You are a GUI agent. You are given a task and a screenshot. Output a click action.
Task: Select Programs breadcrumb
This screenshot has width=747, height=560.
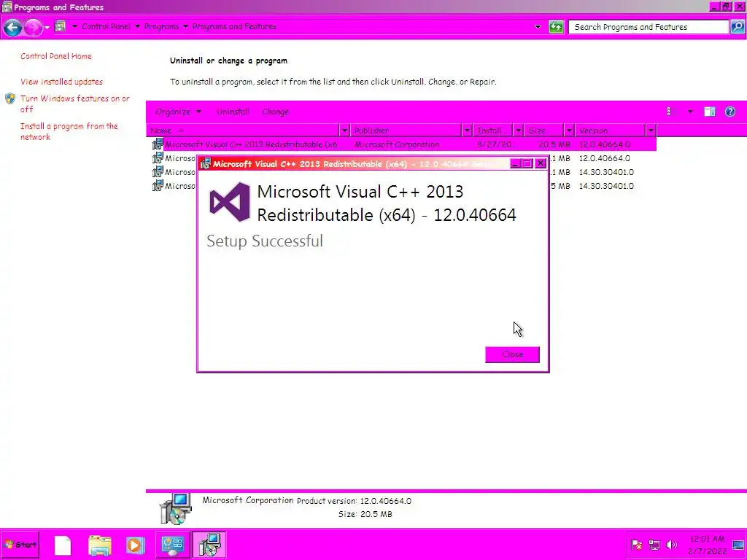(161, 26)
